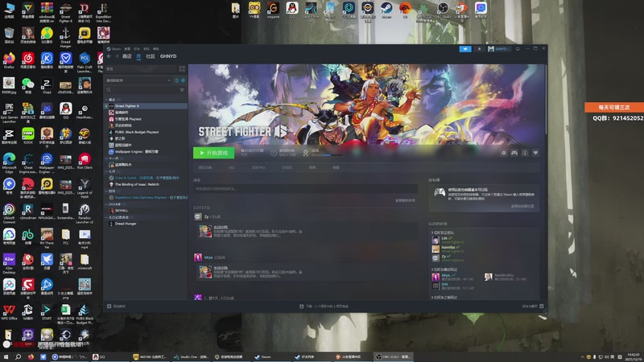Screen dimensions: 644x362
Task: Switch to Big Picture mode icon
Action: click(x=518, y=49)
